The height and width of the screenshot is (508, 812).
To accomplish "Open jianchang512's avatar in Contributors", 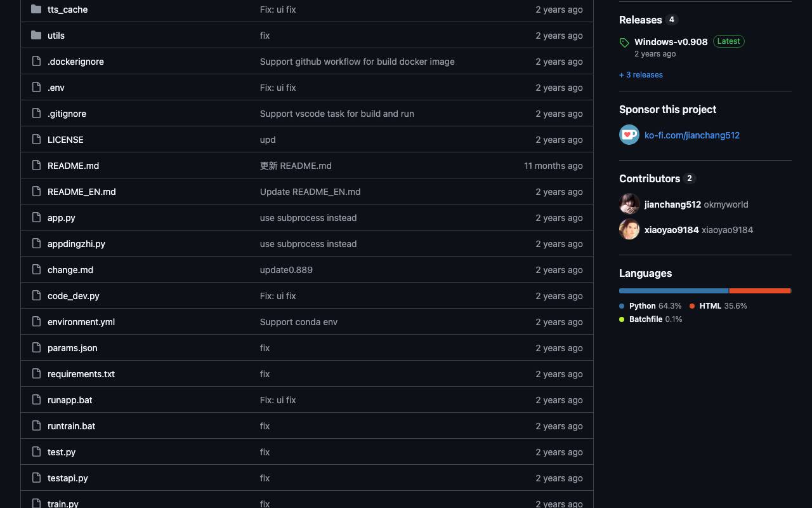I will pyautogui.click(x=629, y=204).
